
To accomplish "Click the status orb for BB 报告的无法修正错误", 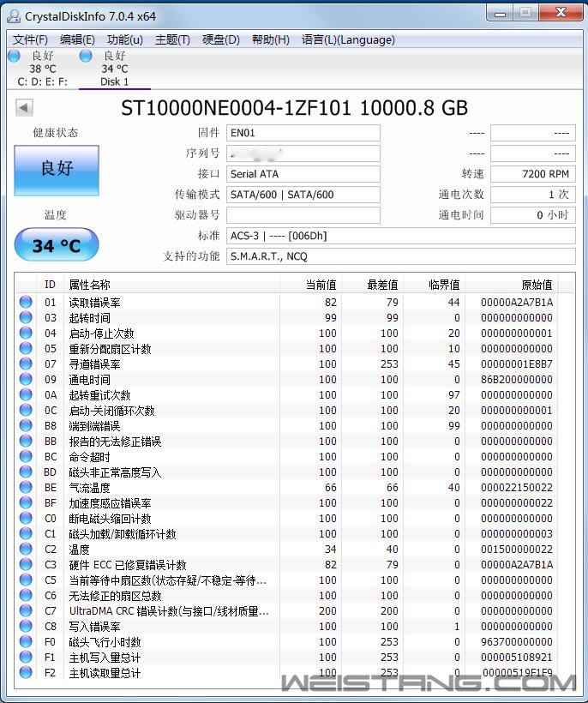I will point(26,441).
